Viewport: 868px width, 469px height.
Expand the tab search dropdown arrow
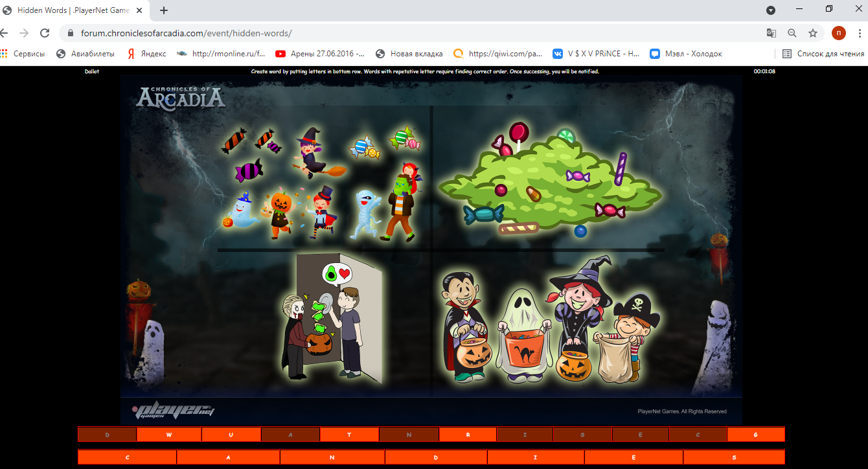(x=771, y=10)
